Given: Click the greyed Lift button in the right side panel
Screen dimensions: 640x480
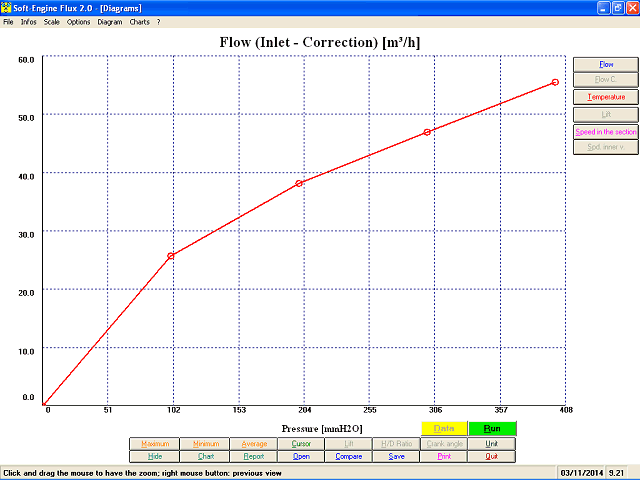Looking at the screenshot, I should coord(606,114).
